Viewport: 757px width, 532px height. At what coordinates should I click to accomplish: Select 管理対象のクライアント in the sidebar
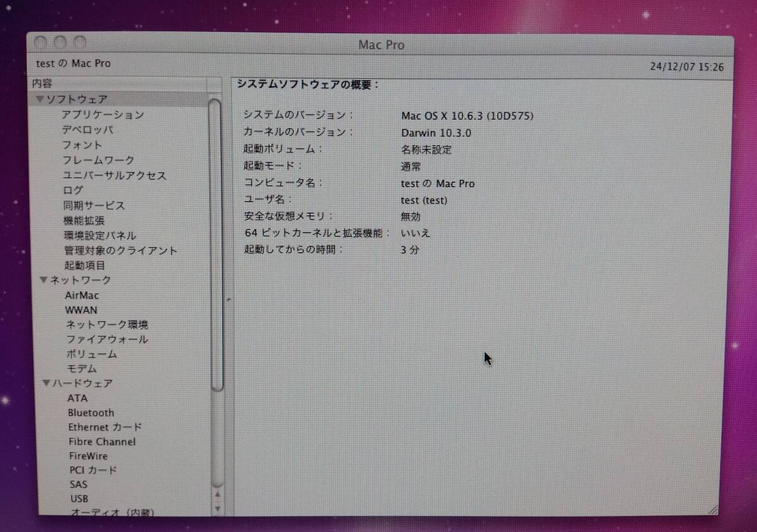click(120, 250)
